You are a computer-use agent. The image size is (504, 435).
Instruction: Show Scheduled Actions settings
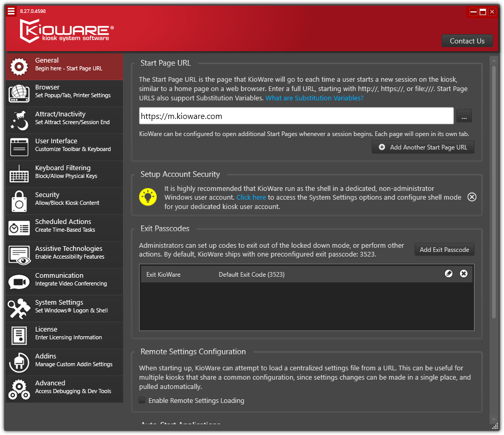click(x=64, y=228)
